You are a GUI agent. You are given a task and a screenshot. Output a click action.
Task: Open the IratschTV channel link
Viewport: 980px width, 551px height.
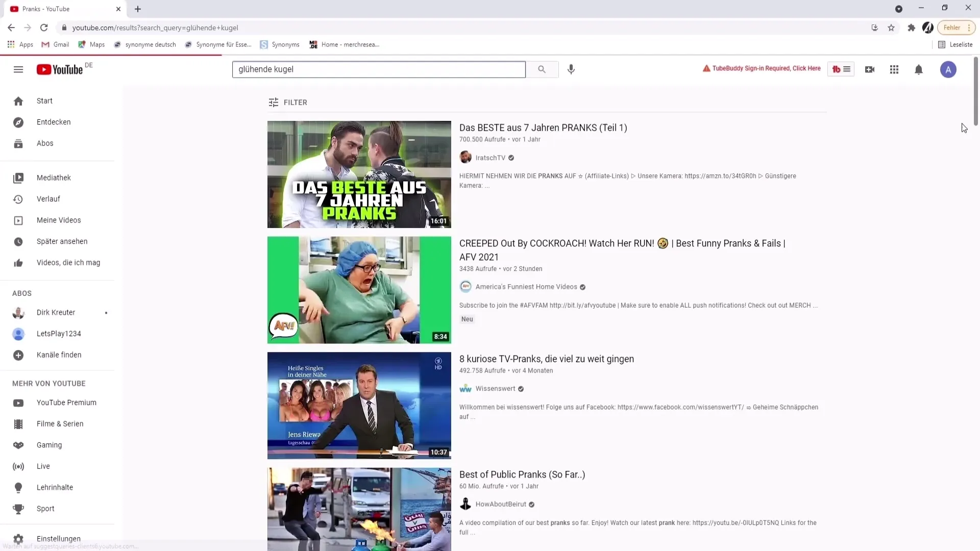tap(490, 158)
